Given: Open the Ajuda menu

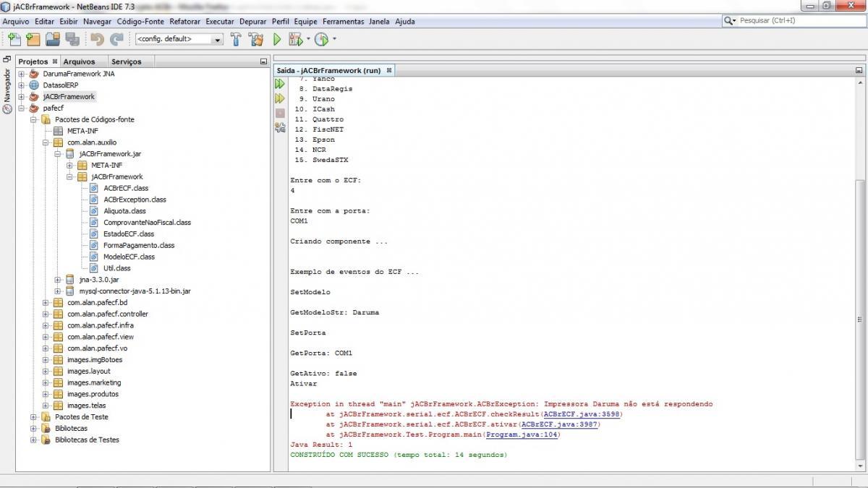Looking at the screenshot, I should 405,21.
